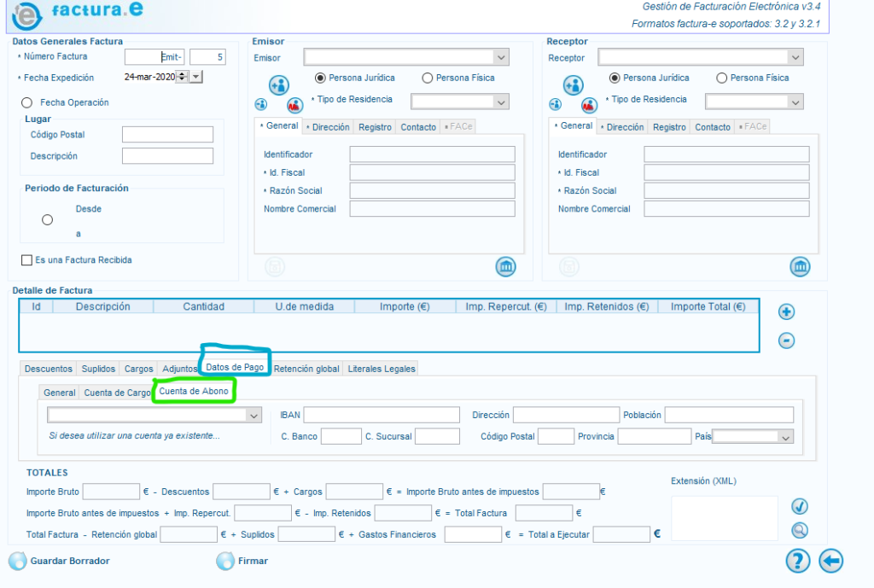The width and height of the screenshot is (874, 588).
Task: Enable the Fecha Operación radio button
Action: [26, 103]
